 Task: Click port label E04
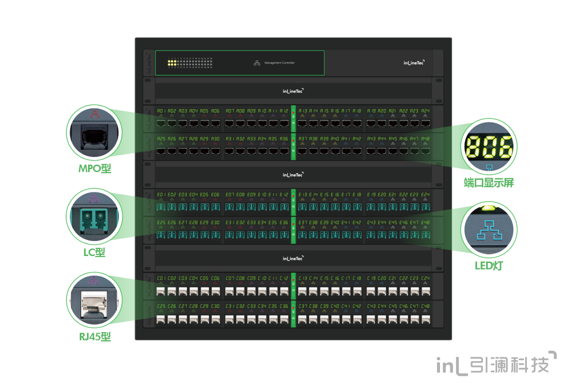click(x=193, y=195)
